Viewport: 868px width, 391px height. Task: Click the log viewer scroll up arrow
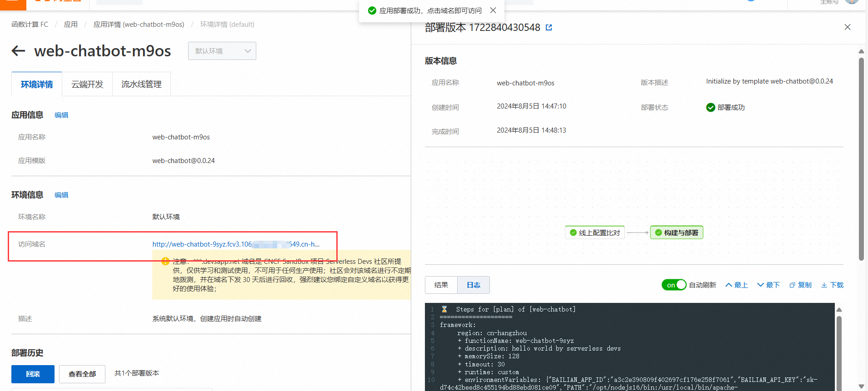coord(839,310)
